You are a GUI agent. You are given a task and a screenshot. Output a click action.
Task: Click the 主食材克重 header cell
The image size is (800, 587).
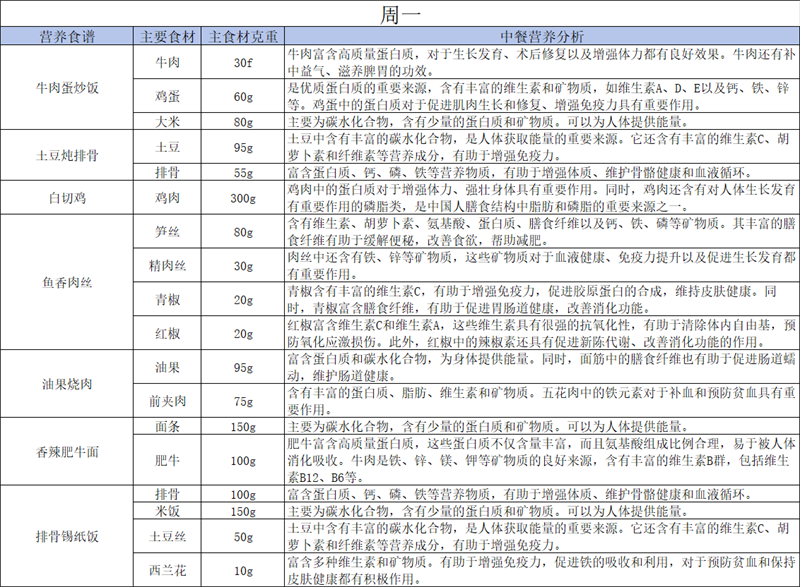point(243,37)
